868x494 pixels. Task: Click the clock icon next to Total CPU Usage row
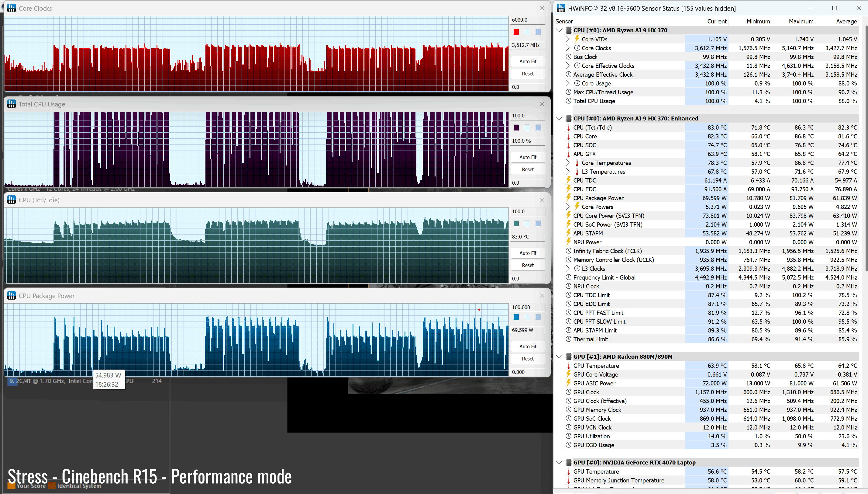[568, 101]
